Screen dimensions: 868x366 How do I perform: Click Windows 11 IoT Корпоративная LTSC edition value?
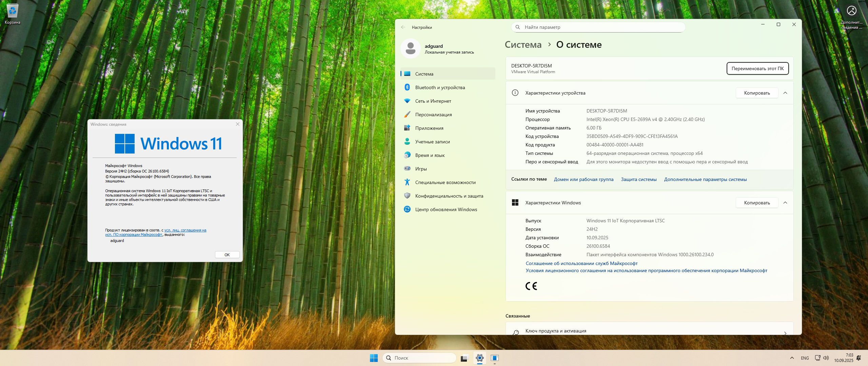[626, 221]
